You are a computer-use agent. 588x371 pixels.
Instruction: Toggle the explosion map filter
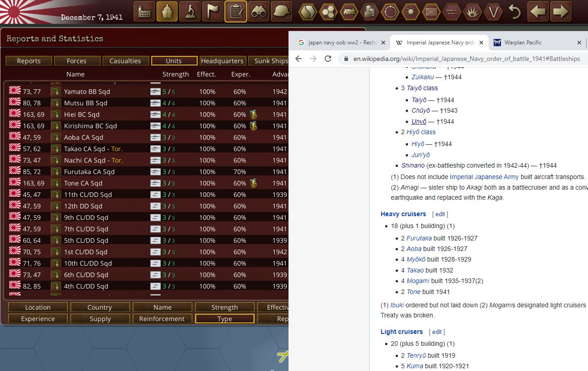[x=472, y=11]
